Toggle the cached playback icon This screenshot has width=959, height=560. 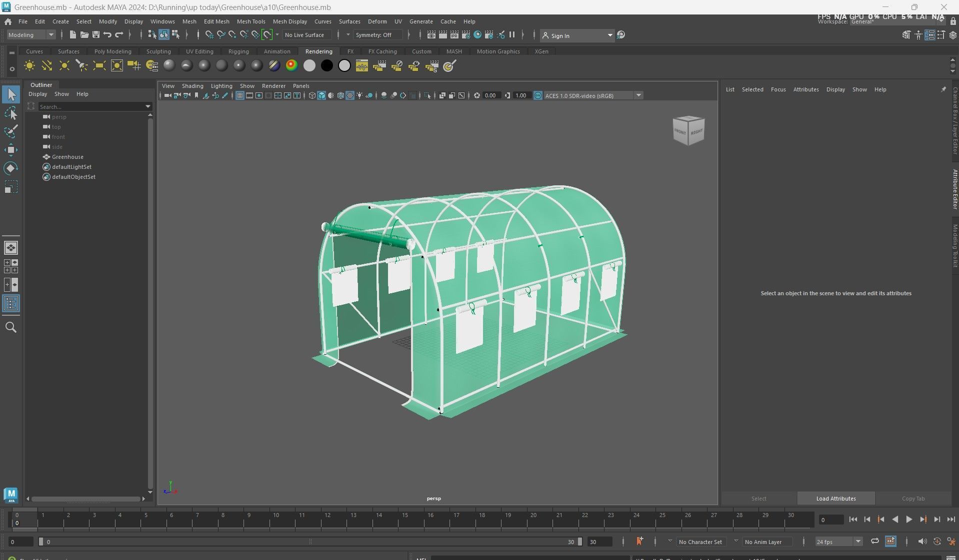click(890, 542)
